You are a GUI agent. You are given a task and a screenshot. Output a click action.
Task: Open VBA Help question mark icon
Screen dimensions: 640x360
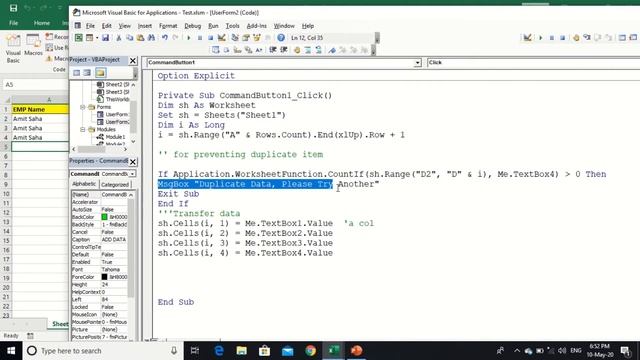[281, 38]
